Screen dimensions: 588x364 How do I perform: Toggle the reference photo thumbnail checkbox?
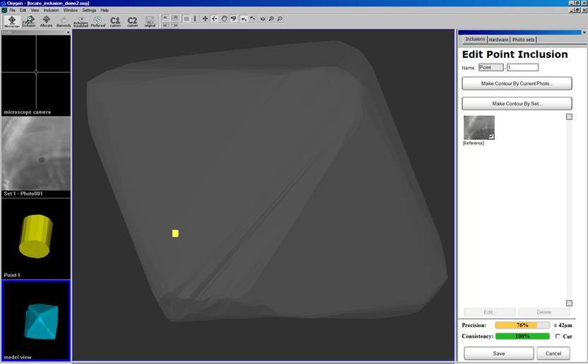coord(491,135)
